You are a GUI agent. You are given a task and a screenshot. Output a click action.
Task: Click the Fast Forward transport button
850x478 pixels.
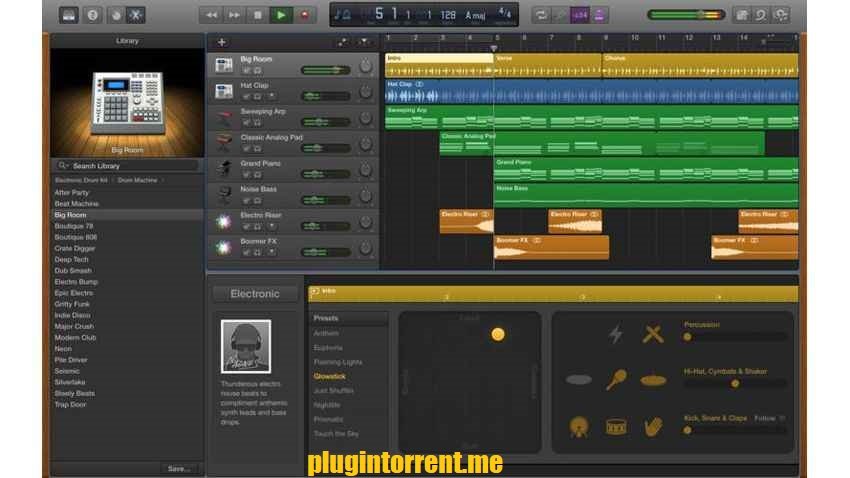click(x=234, y=15)
